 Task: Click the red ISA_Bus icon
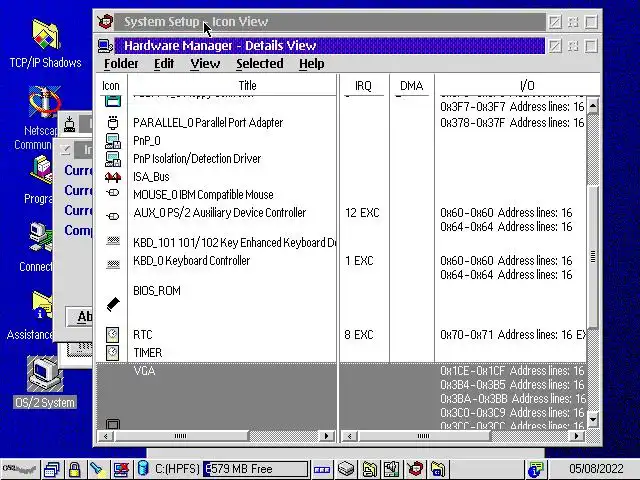[113, 177]
